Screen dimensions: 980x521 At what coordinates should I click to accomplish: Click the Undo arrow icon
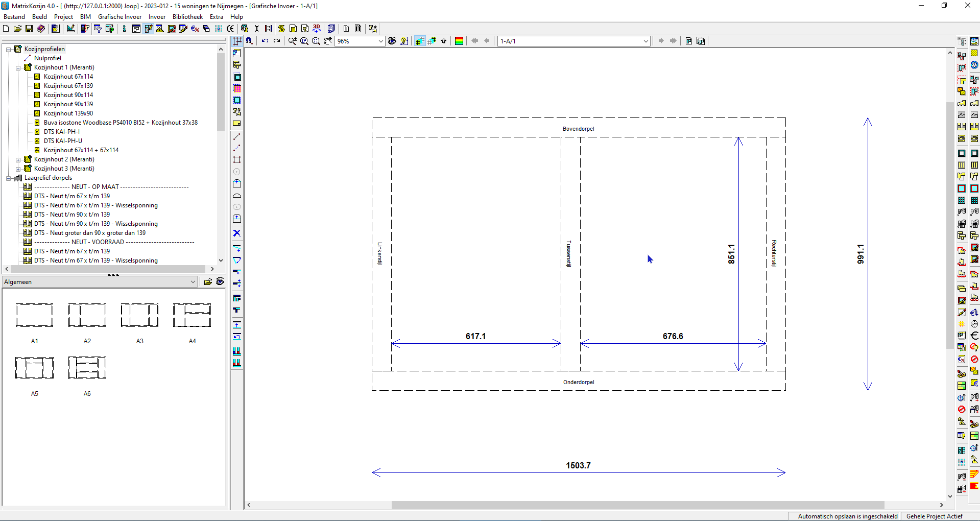tap(265, 41)
